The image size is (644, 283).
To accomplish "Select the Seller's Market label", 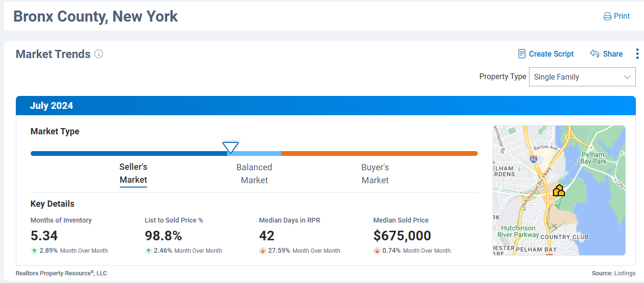I will [x=133, y=174].
